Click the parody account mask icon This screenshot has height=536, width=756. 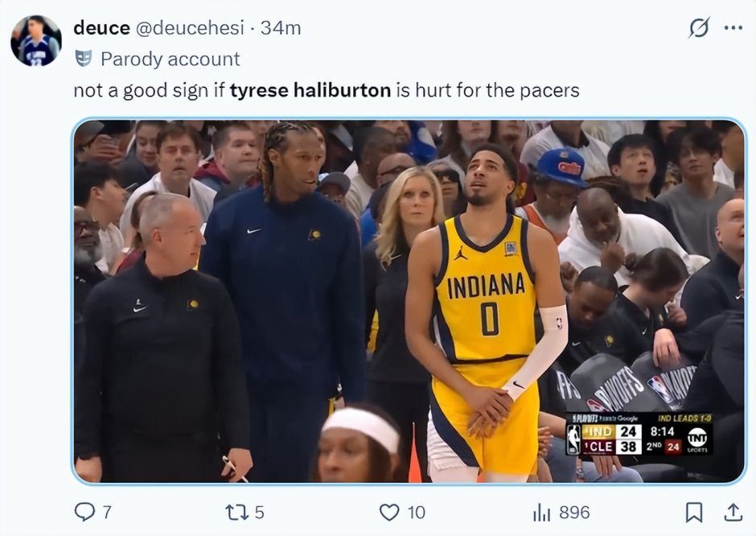pyautogui.click(x=83, y=59)
